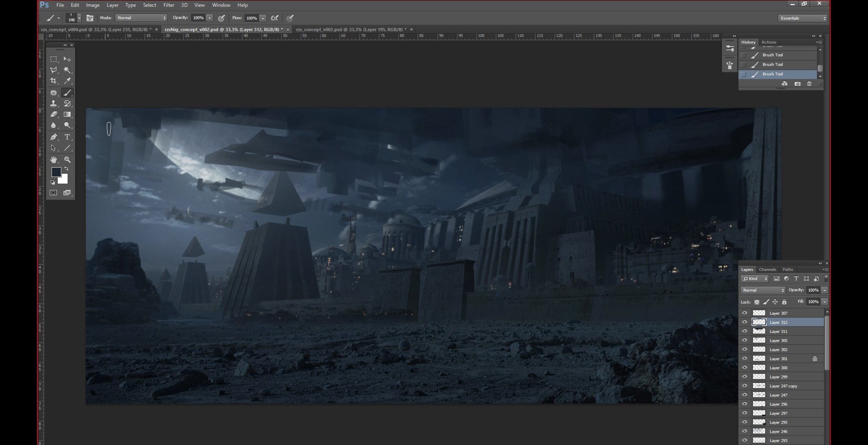Select the Gradient tool

(x=67, y=114)
